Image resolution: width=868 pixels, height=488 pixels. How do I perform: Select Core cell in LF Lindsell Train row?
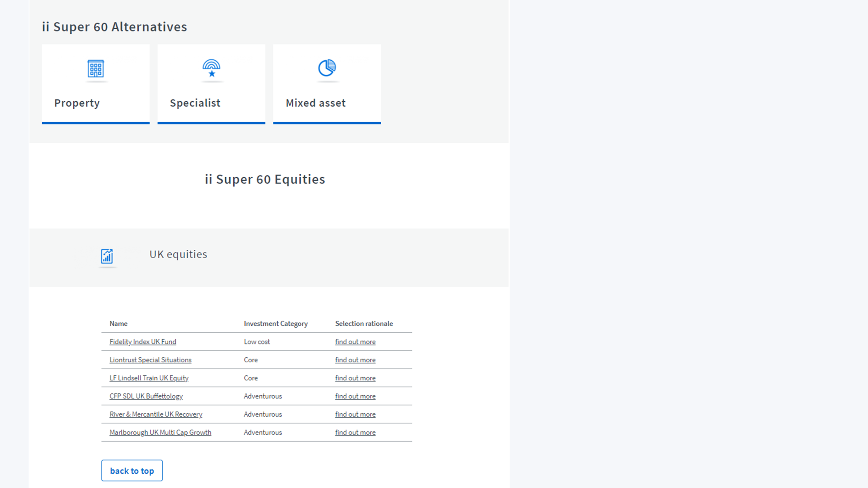coord(251,378)
